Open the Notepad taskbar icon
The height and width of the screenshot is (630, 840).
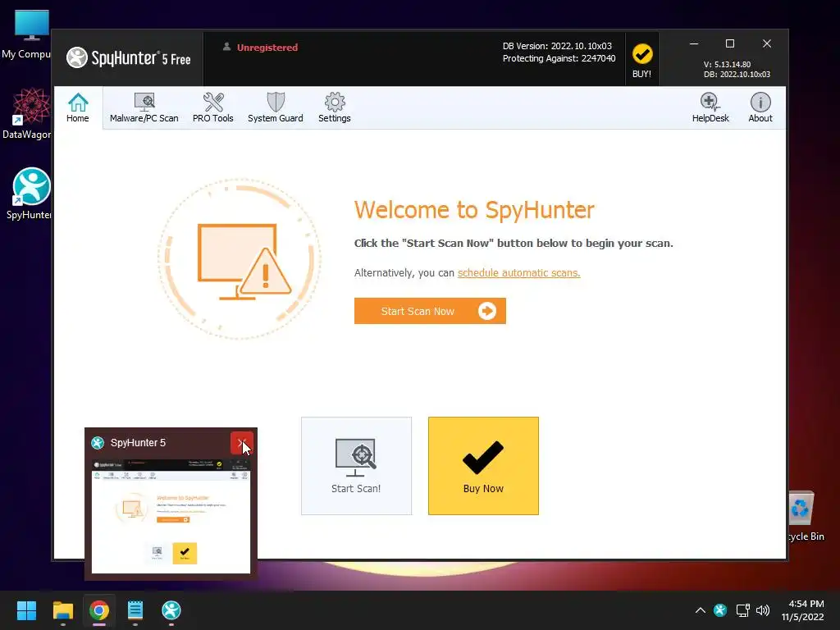135,610
